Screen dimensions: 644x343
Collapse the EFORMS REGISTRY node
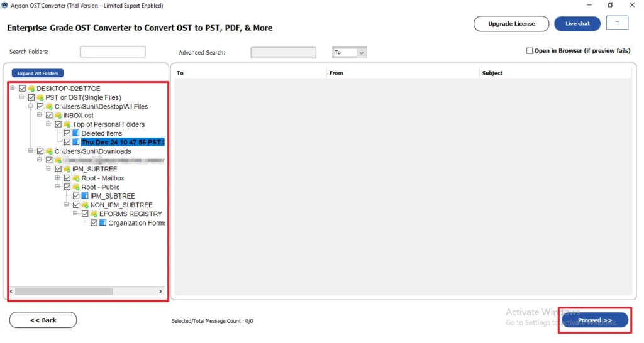pyautogui.click(x=75, y=214)
